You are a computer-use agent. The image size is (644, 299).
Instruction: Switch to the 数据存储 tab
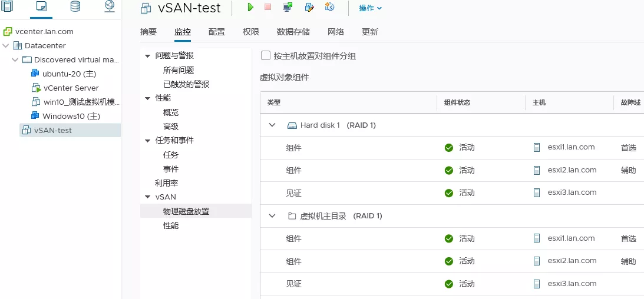point(293,32)
